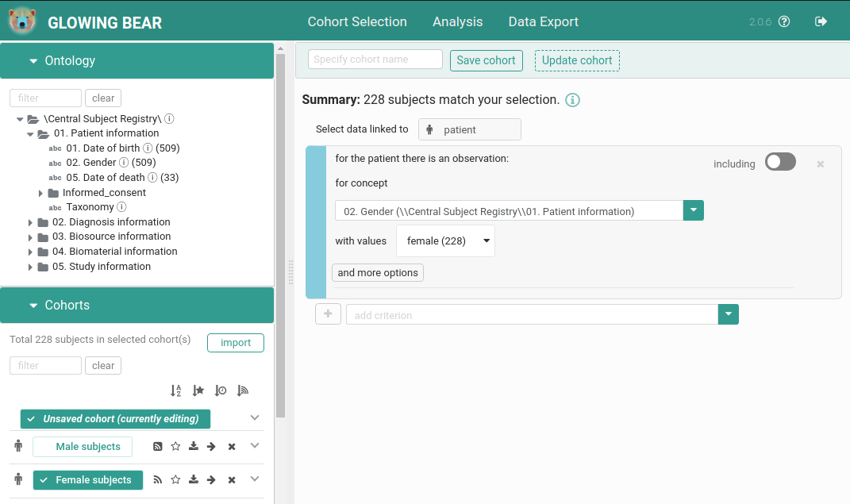Go to Cohort Selection tab
850x504 pixels.
click(x=357, y=21)
